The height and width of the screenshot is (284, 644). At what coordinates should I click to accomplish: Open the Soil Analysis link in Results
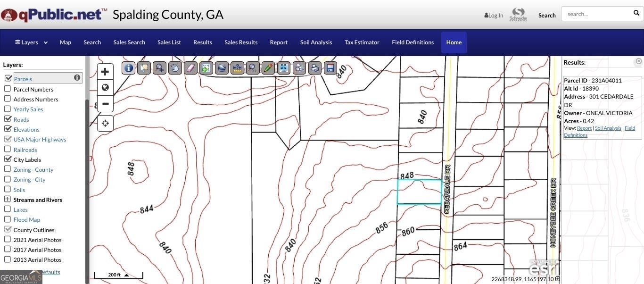click(x=608, y=128)
